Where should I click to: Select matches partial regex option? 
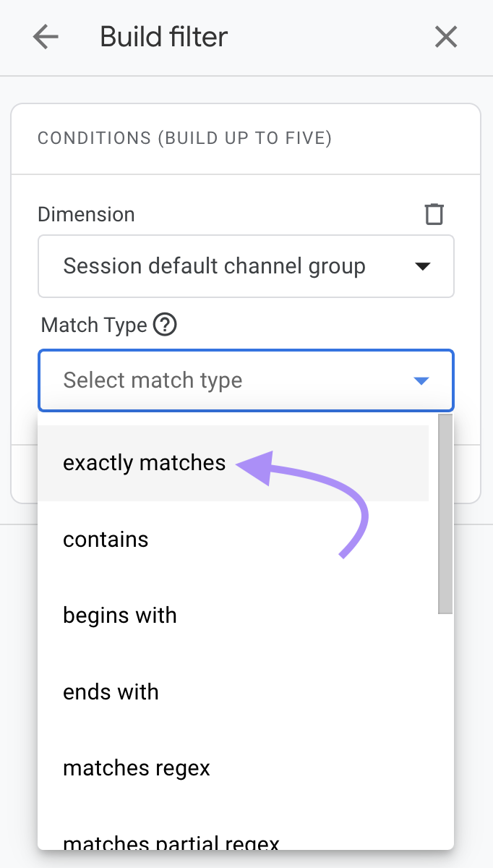(170, 842)
